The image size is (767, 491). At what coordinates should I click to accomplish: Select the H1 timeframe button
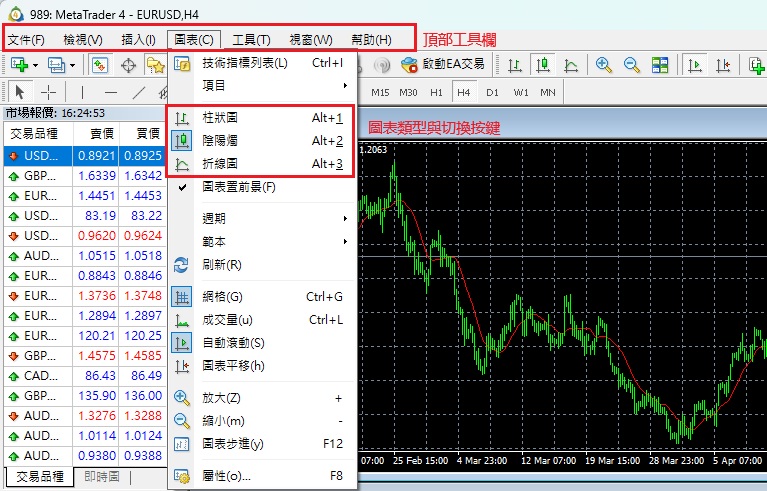pyautogui.click(x=436, y=92)
